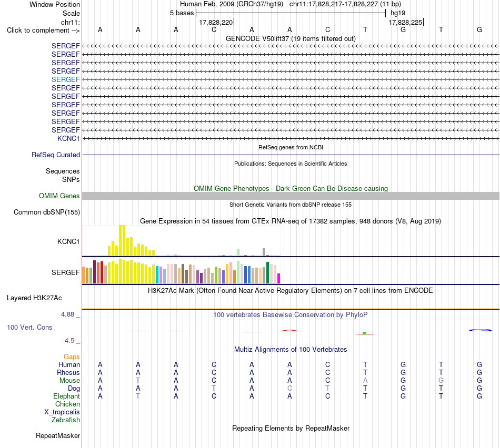This screenshot has height=448, width=500.
Task: Click the Dog species row label
Action: [x=74, y=389]
